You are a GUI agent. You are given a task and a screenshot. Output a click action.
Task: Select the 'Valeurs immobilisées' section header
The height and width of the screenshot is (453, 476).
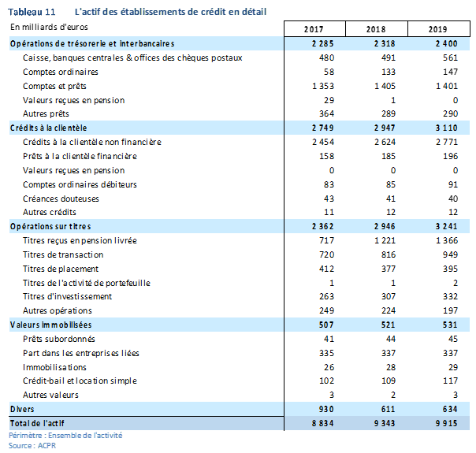coord(50,325)
